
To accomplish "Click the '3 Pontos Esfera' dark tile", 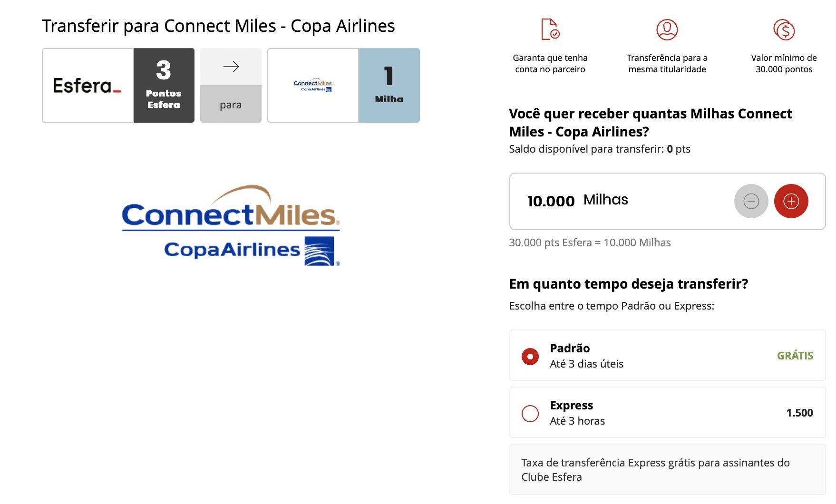I will pyautogui.click(x=164, y=85).
